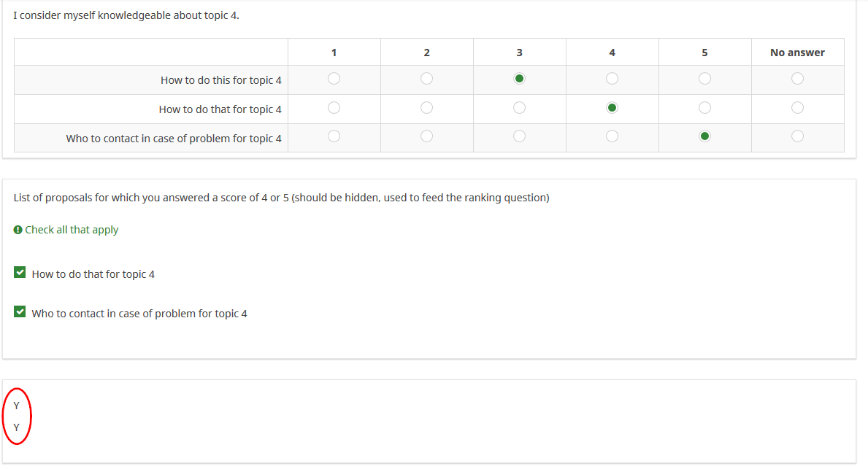Pick score 5 for 'How to do that'

(x=704, y=107)
